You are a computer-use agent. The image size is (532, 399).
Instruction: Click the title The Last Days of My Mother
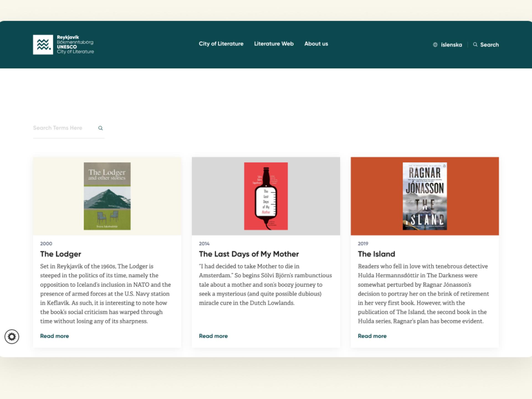[249, 254]
